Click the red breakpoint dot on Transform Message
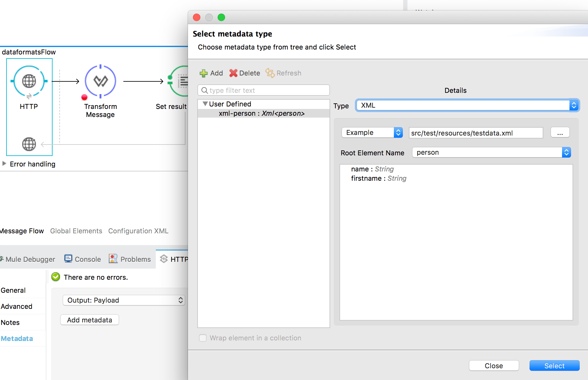Image resolution: width=588 pixels, height=380 pixels. tap(84, 97)
